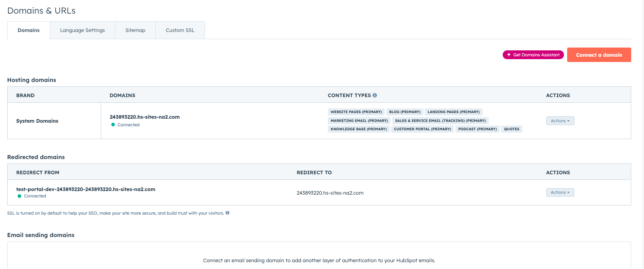
Task: Click the Marketing Email (Primary) tag
Action: 359,121
